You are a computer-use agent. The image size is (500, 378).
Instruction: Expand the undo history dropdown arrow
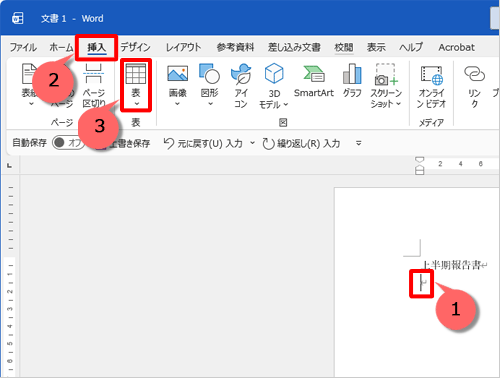point(252,143)
